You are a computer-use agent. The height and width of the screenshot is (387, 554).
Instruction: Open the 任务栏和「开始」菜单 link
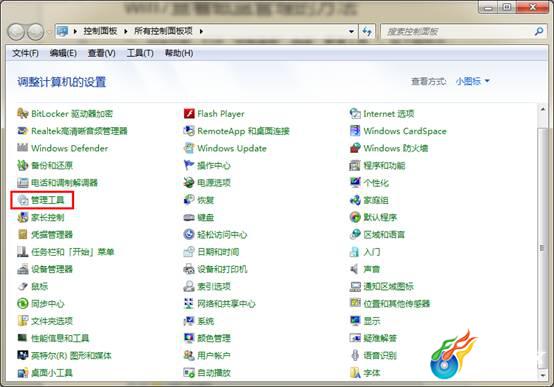[x=73, y=252]
